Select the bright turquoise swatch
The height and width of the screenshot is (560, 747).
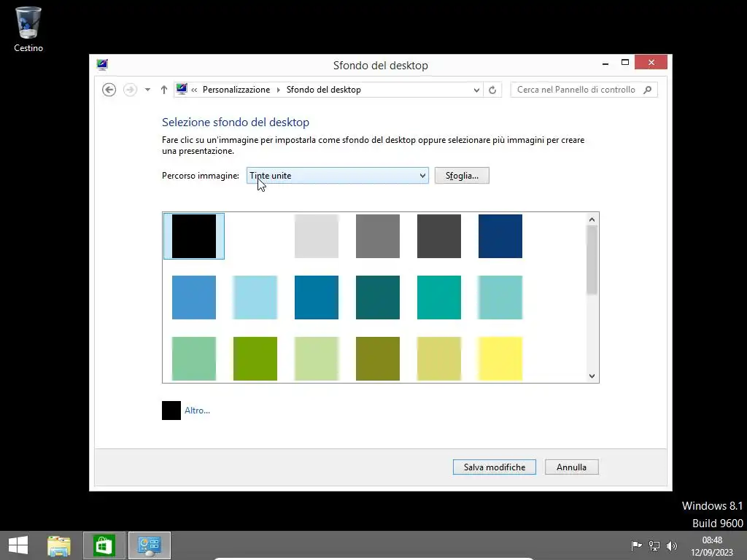click(x=438, y=297)
